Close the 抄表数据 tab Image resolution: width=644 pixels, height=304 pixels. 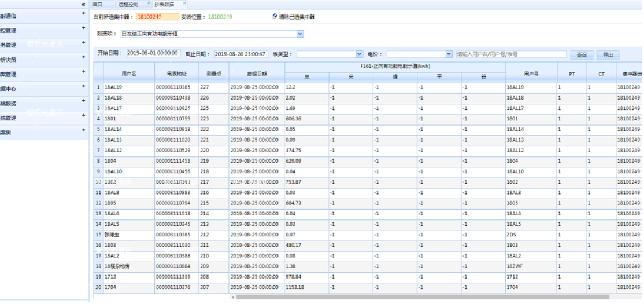click(184, 3)
